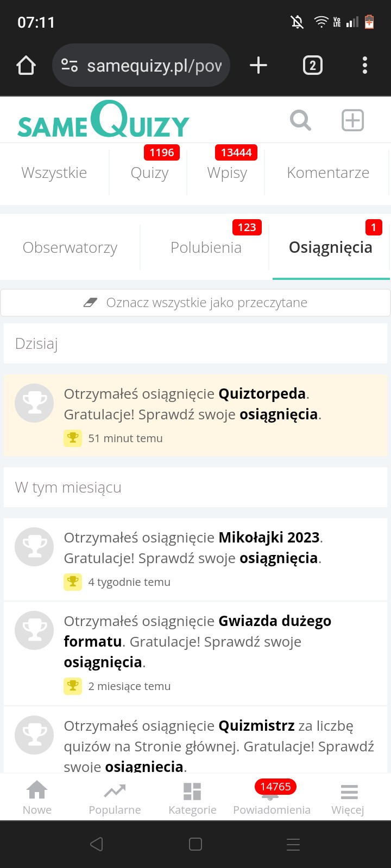Open the browser three-dot menu
The image size is (391, 868).
coord(365,66)
